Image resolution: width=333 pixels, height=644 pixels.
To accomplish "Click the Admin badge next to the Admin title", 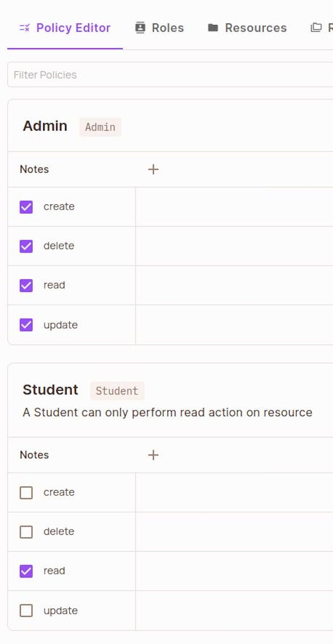I will click(x=100, y=127).
